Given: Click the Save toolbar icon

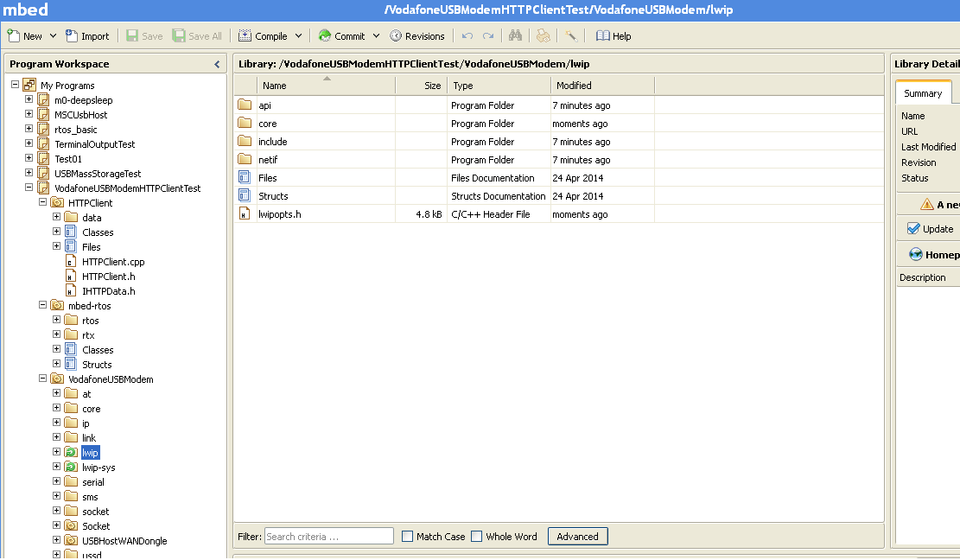Looking at the screenshot, I should (x=131, y=35).
